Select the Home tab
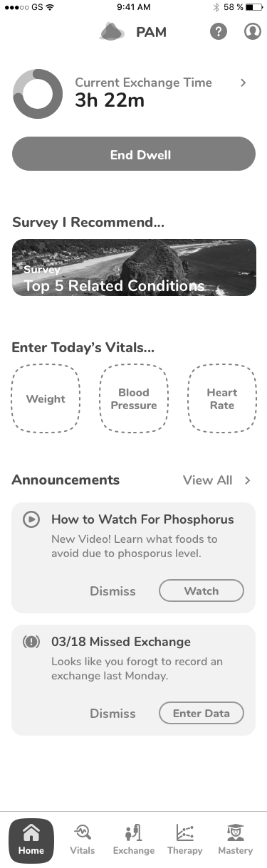 (x=31, y=841)
